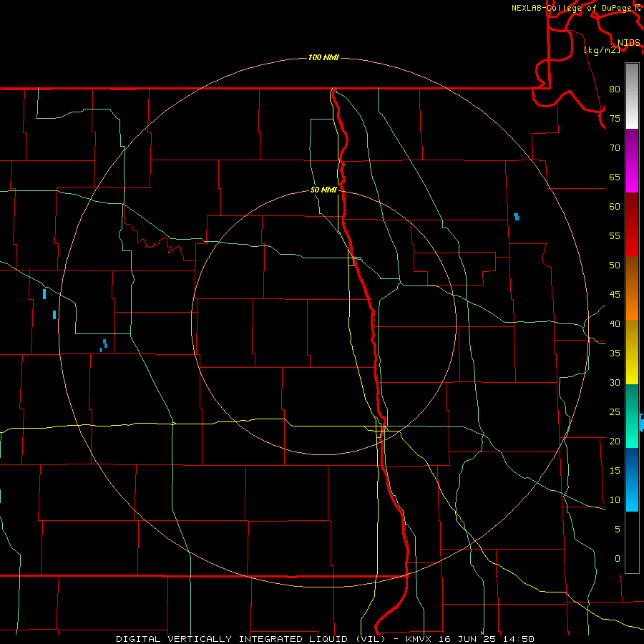Screen dimensions: 644x644
Task: Click the NIDS label
Action: click(628, 42)
